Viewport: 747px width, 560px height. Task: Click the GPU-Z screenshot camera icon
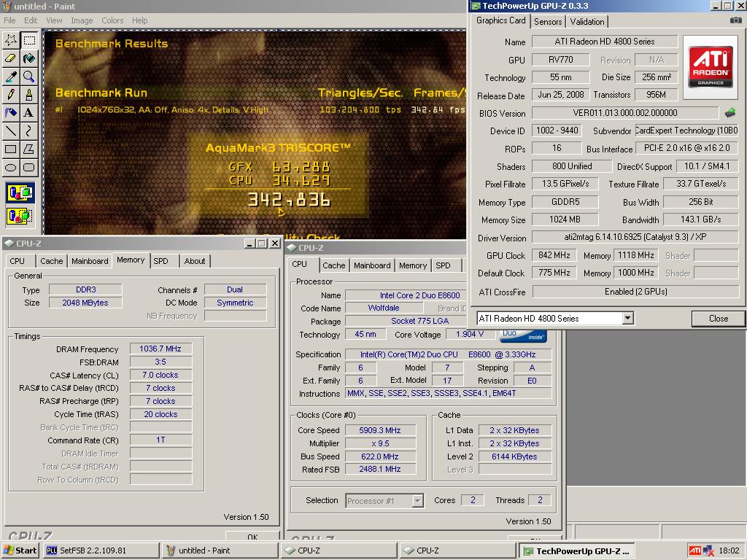(735, 20)
